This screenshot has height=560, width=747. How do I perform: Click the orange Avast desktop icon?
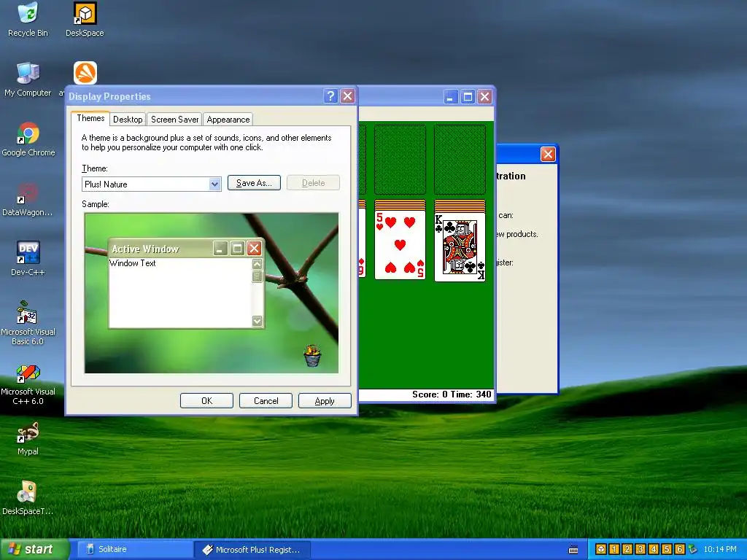tap(85, 73)
